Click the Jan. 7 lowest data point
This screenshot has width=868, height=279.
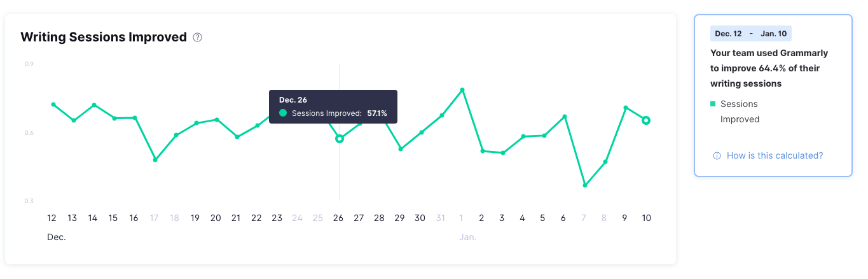(x=585, y=185)
